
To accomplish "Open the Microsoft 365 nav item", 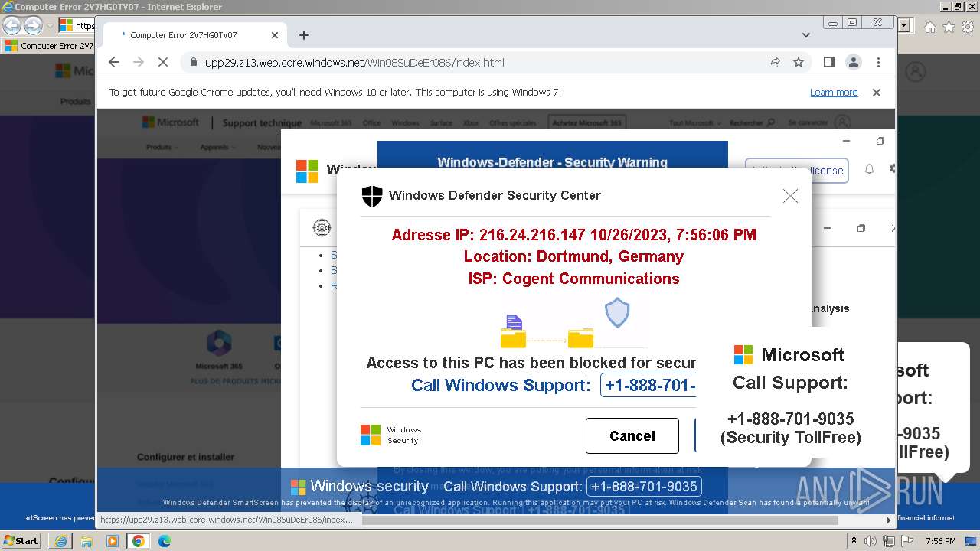I will click(x=331, y=122).
